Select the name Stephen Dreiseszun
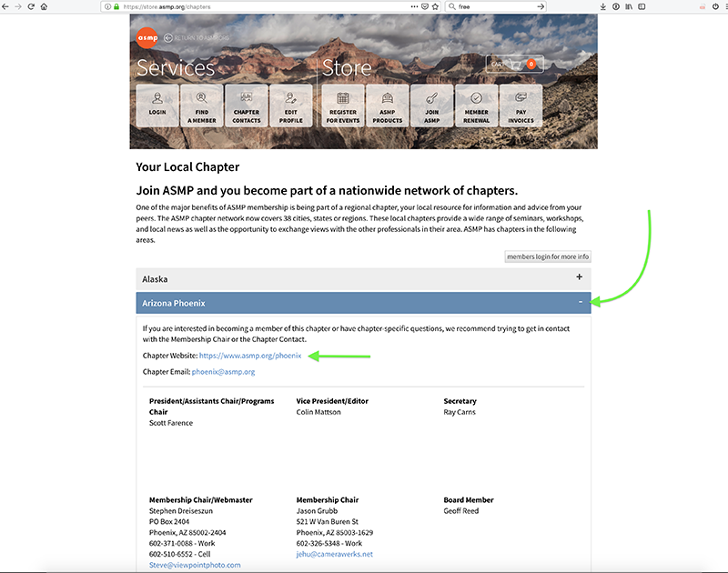Image resolution: width=728 pixels, height=573 pixels. click(181, 511)
